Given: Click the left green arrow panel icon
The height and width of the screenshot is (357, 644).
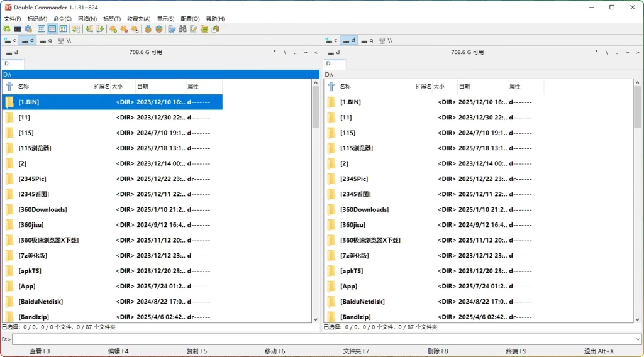Looking at the screenshot, I should [x=89, y=29].
